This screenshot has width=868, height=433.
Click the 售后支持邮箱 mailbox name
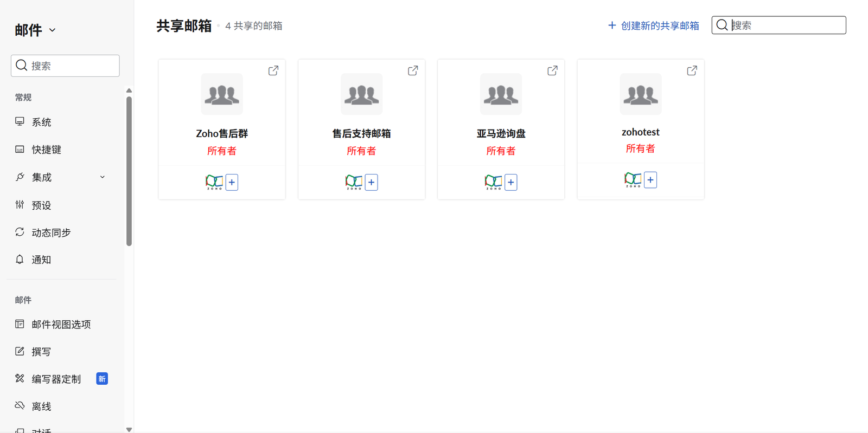[361, 133]
